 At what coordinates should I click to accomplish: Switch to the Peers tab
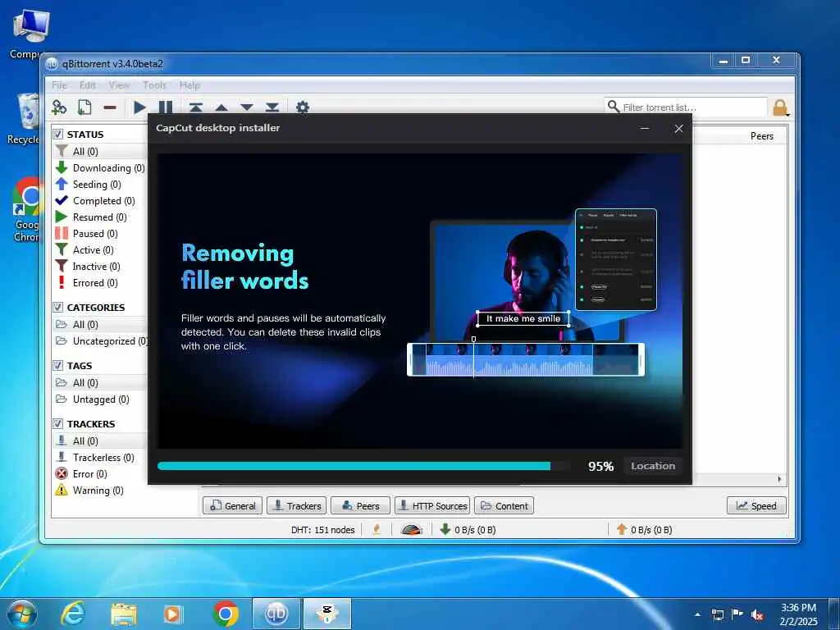point(361,505)
